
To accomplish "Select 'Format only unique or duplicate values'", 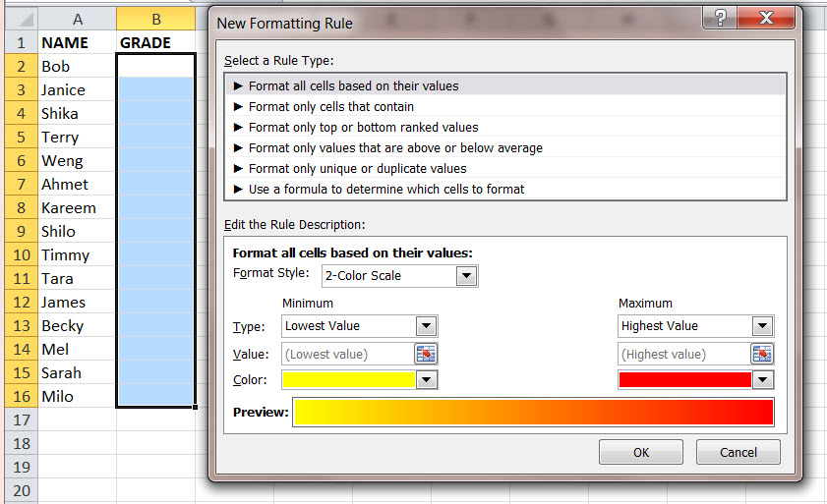I will pos(505,168).
